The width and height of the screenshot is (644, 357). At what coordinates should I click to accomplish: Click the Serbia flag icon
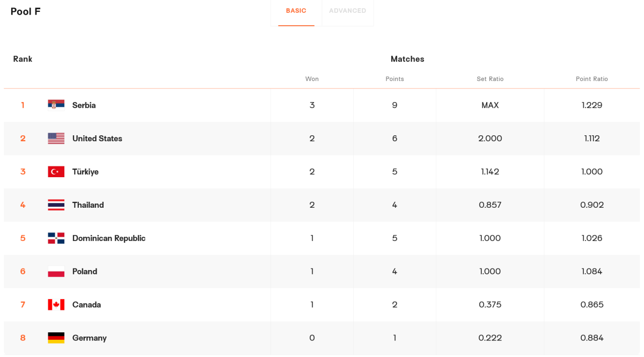pos(56,105)
